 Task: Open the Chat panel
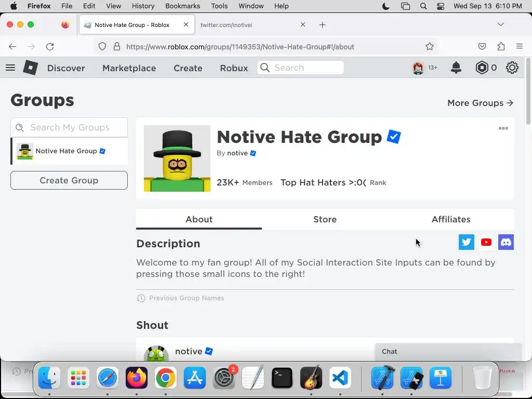coord(448,352)
